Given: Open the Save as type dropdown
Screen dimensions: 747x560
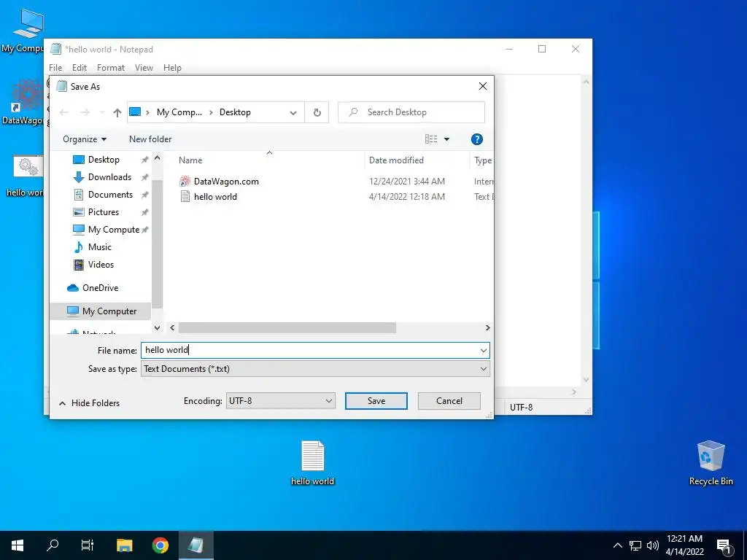Looking at the screenshot, I should pyautogui.click(x=315, y=369).
